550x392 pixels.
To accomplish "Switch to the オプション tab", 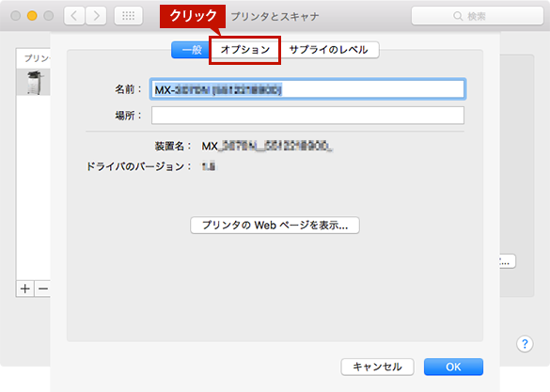I will pyautogui.click(x=244, y=50).
